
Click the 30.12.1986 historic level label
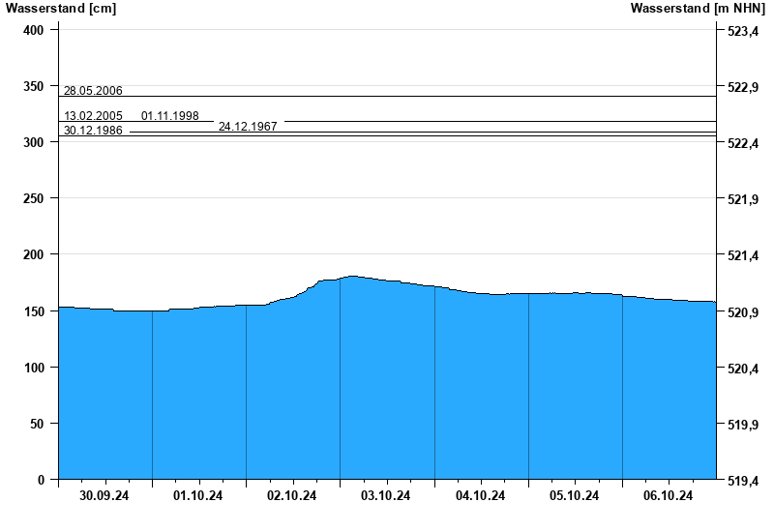pyautogui.click(x=93, y=131)
